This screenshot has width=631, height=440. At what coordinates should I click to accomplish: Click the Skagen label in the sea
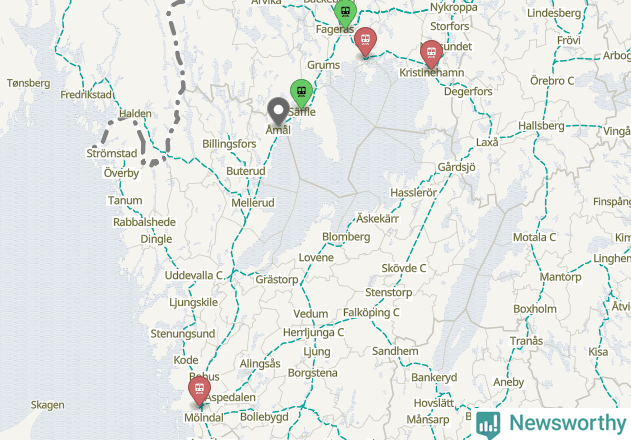coord(47,405)
